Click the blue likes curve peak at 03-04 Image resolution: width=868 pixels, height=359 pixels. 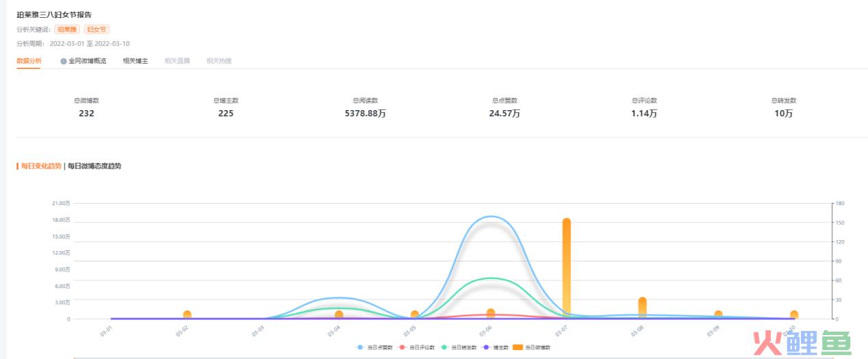339,297
